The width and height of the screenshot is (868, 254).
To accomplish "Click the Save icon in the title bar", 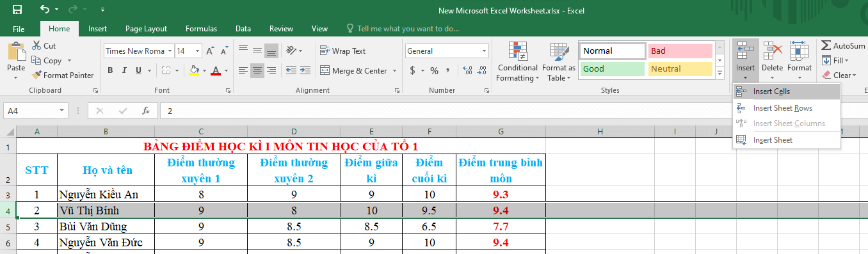I will point(17,10).
